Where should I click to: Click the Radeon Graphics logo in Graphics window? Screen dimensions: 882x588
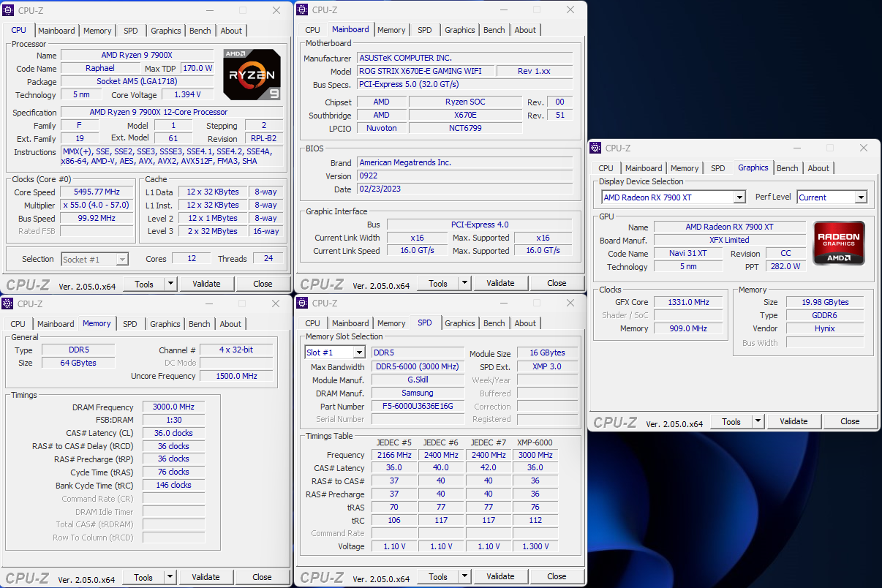pyautogui.click(x=839, y=244)
